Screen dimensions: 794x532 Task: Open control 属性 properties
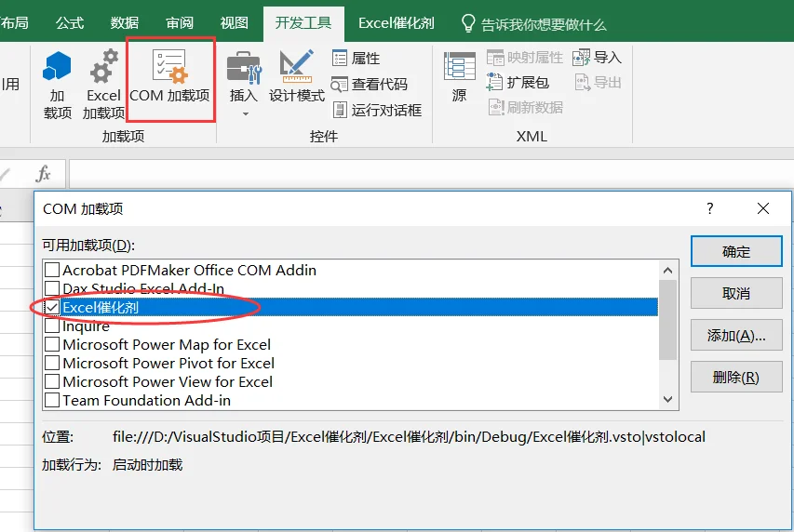coord(356,59)
